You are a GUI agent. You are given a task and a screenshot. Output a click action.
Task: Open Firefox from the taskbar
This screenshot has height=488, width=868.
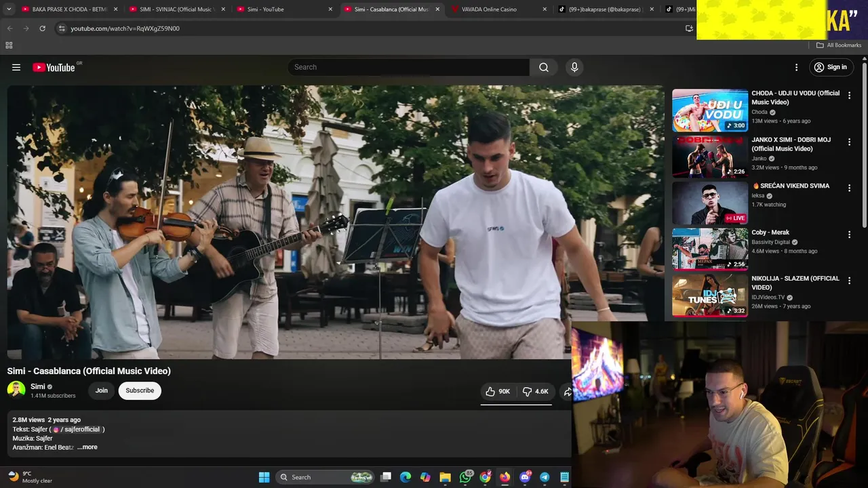505,477
